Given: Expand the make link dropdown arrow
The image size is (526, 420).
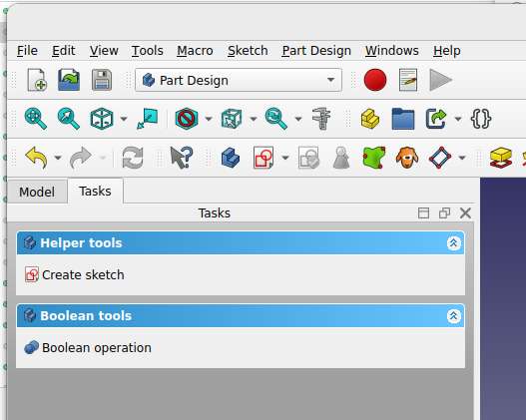Looking at the screenshot, I should [458, 119].
